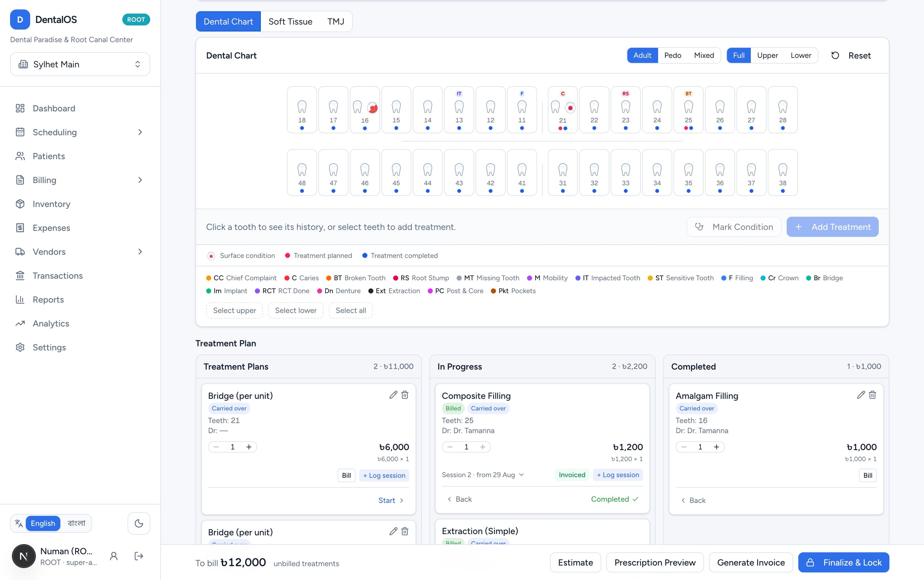Reset the dental chart
924x580 pixels.
coord(851,55)
